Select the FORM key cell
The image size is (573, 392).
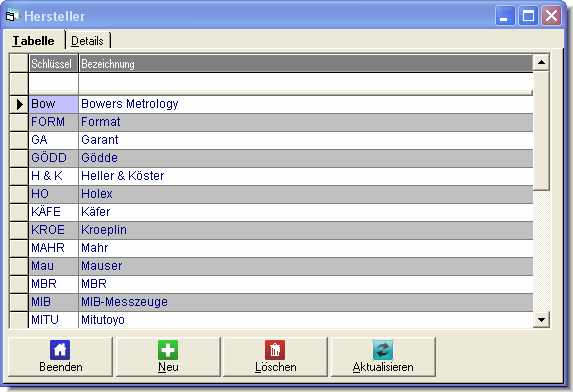pos(53,122)
